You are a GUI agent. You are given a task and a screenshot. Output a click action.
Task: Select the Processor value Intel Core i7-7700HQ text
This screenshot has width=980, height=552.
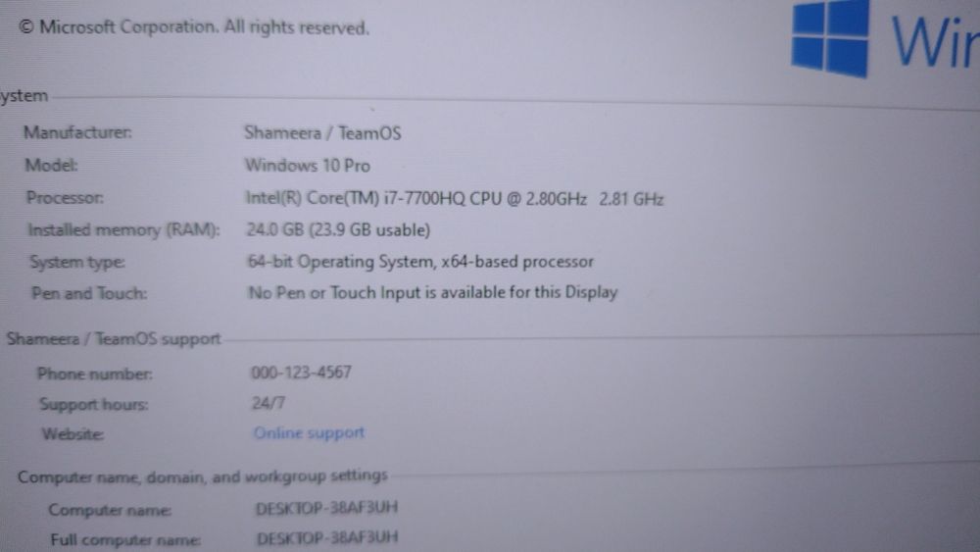455,199
